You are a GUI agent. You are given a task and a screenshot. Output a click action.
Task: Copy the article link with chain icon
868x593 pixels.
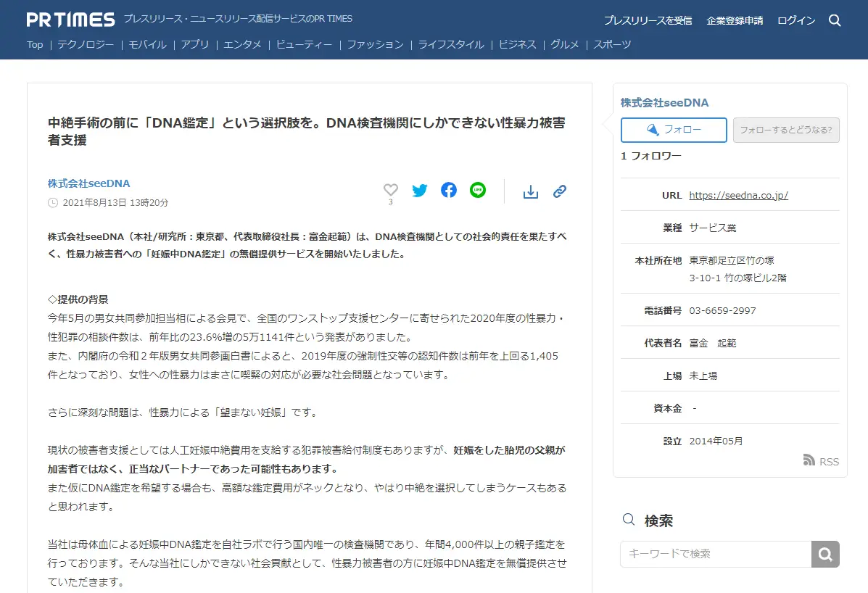pyautogui.click(x=560, y=191)
